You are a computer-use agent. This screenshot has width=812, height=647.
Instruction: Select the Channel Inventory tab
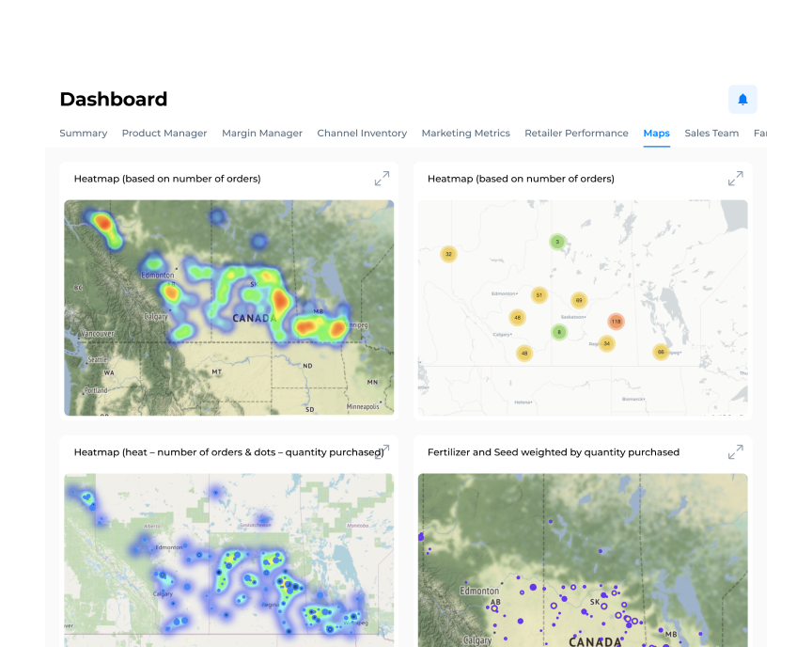click(362, 134)
